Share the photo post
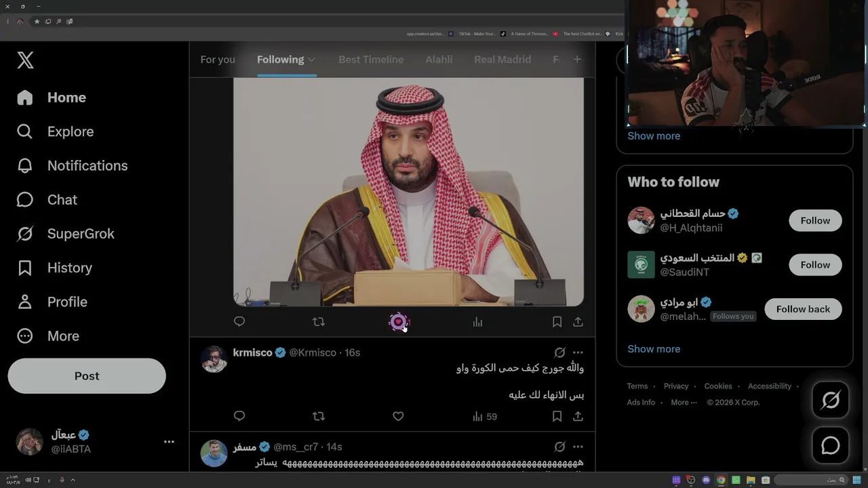The width and height of the screenshot is (868, 488). tap(578, 322)
